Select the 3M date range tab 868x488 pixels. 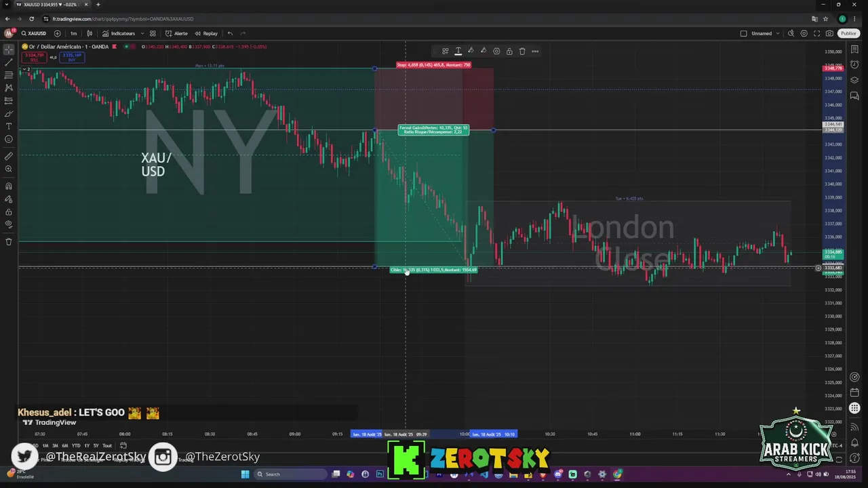[55, 445]
